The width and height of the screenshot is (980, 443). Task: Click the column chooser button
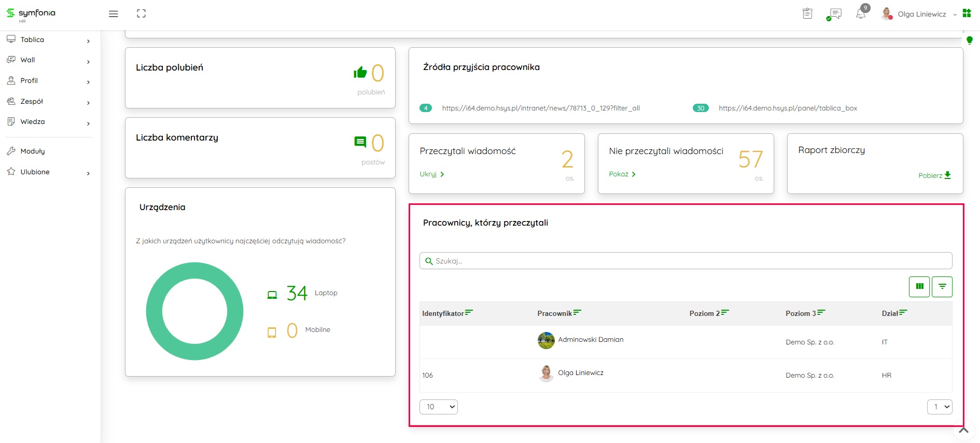pyautogui.click(x=919, y=286)
